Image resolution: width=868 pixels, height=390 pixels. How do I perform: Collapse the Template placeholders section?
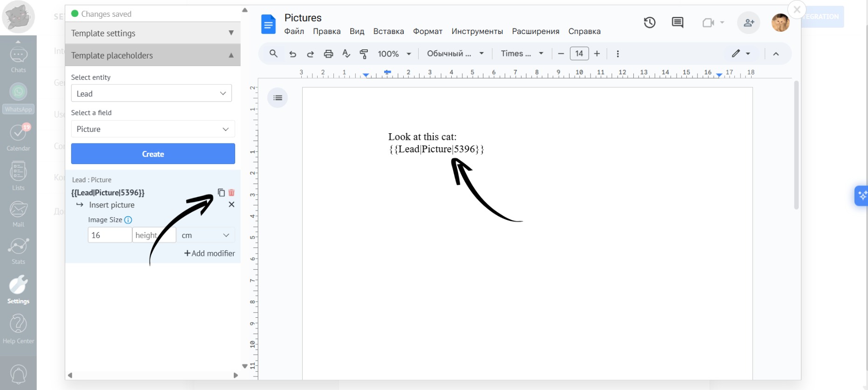153,55
